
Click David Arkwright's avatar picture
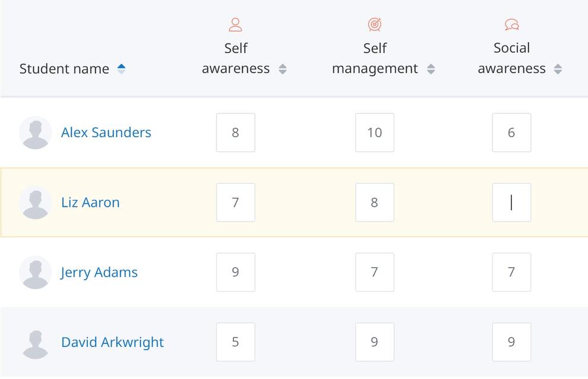pyautogui.click(x=35, y=342)
